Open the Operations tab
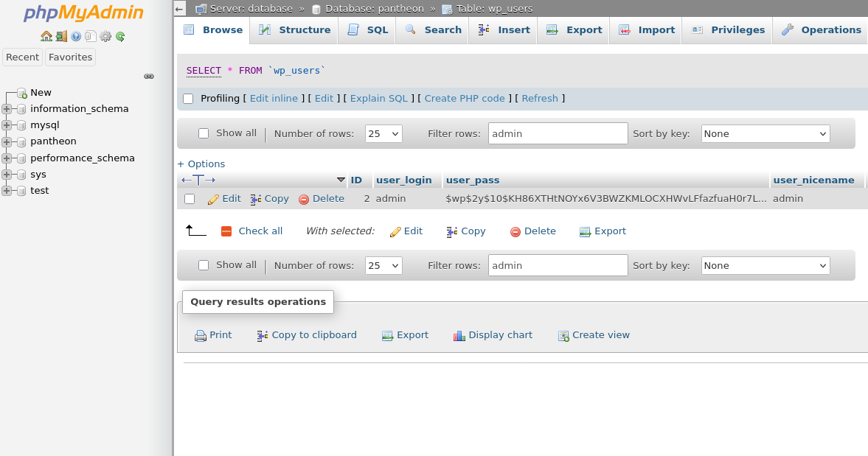 coord(822,30)
